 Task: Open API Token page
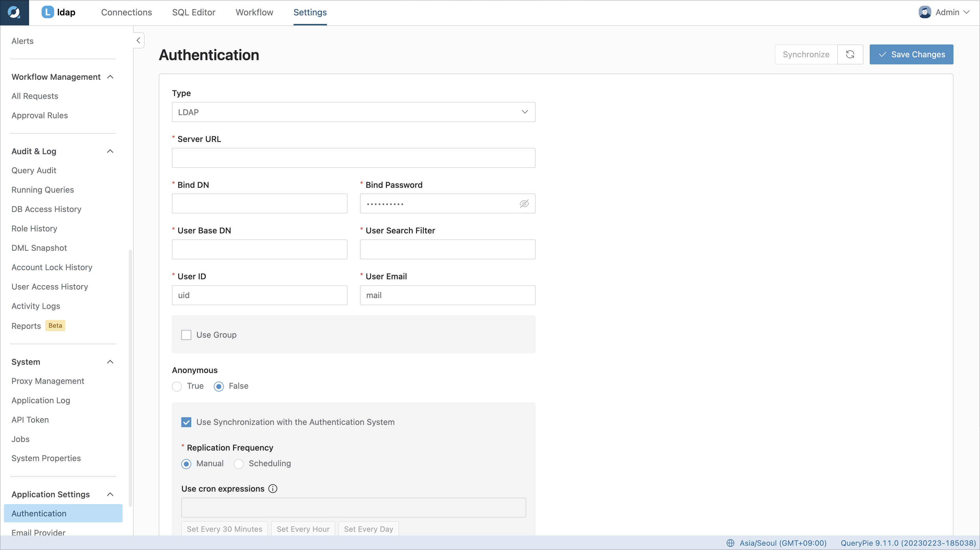tap(30, 420)
